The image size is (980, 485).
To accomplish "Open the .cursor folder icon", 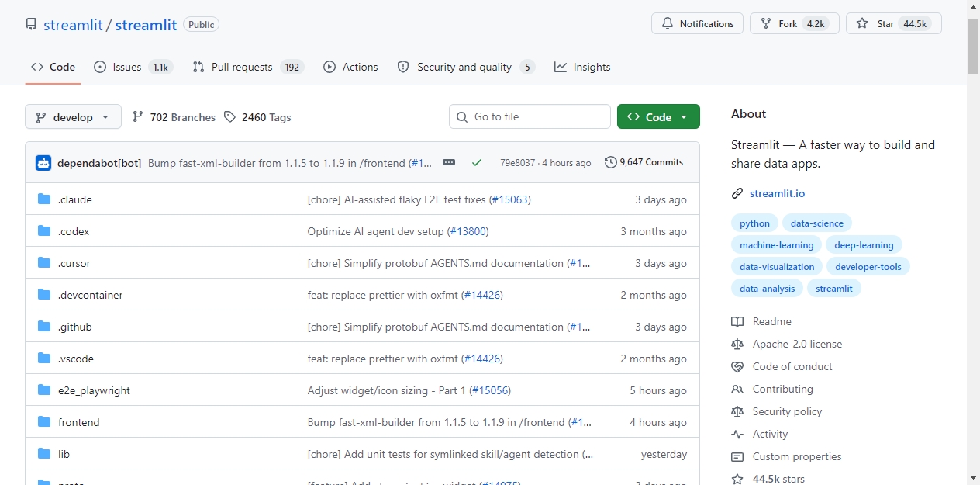I will click(x=44, y=263).
